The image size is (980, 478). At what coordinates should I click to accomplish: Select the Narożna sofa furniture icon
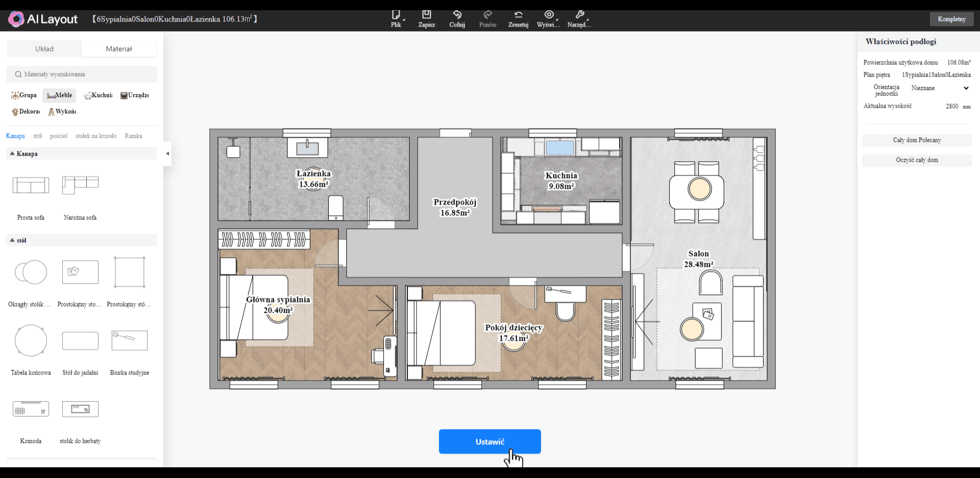tap(80, 185)
